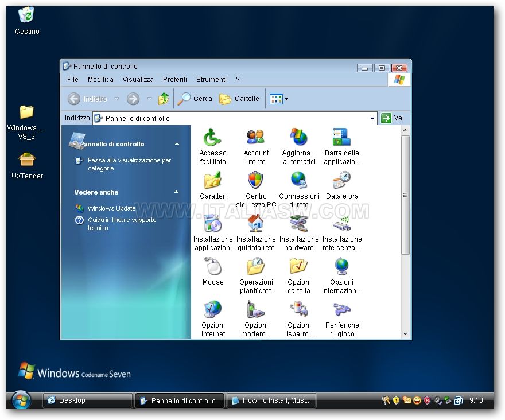Image resolution: width=505 pixels, height=420 pixels.
Task: Open Account utente control panel item
Action: point(256,138)
